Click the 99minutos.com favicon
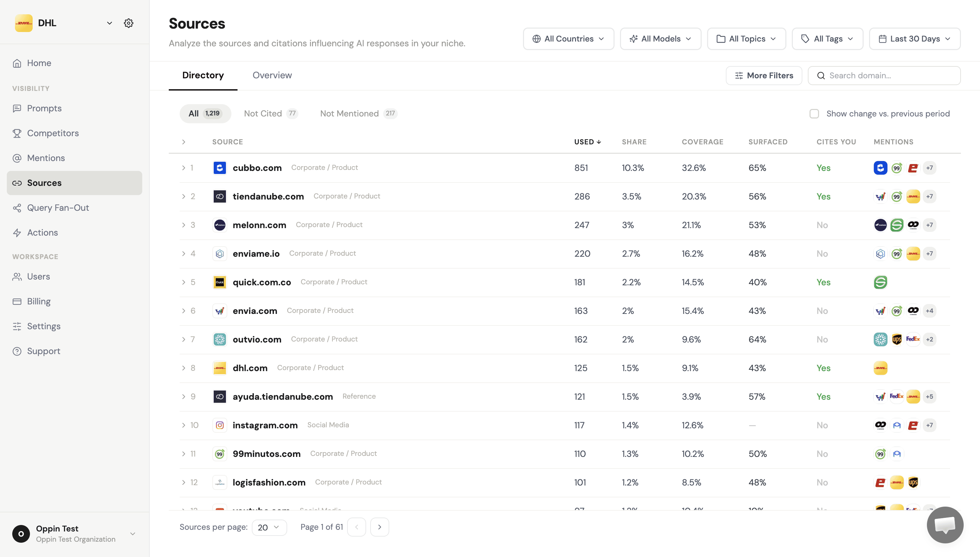 coord(220,454)
